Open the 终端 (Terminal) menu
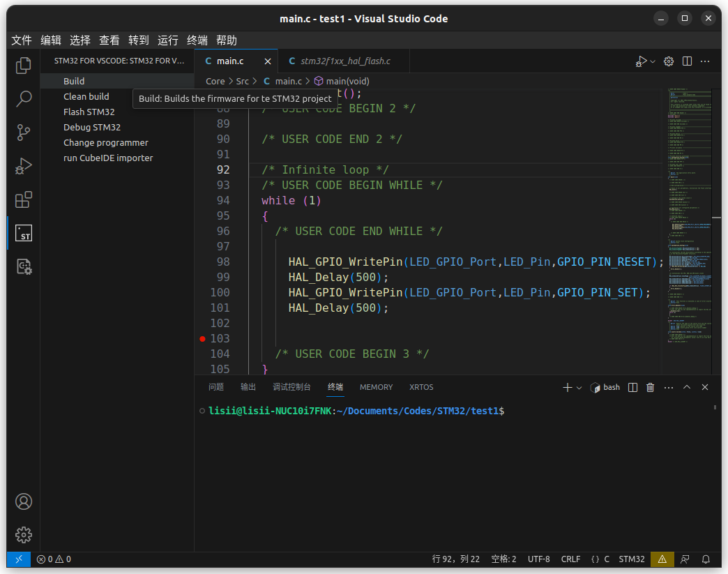Viewport: 728px width, 574px height. [197, 40]
